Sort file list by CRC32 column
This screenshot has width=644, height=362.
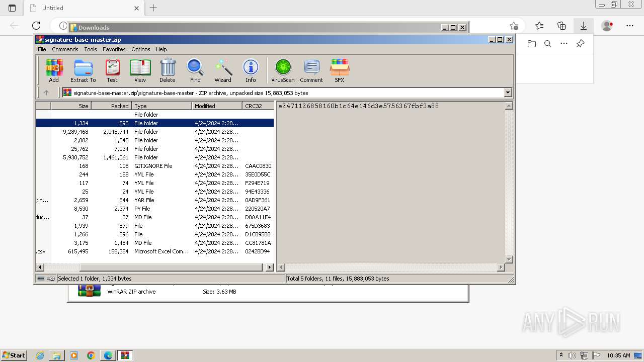point(258,106)
